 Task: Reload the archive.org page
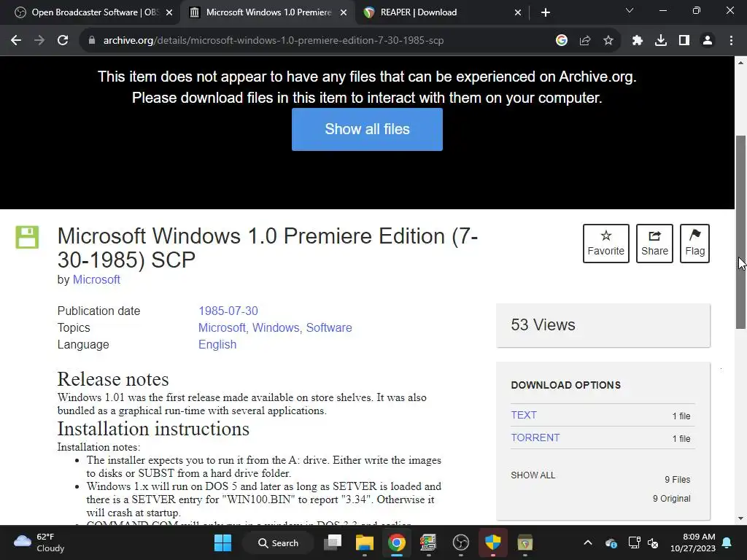[63, 41]
